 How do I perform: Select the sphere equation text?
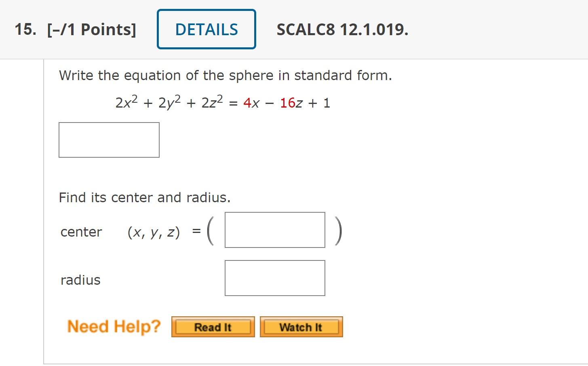click(222, 102)
